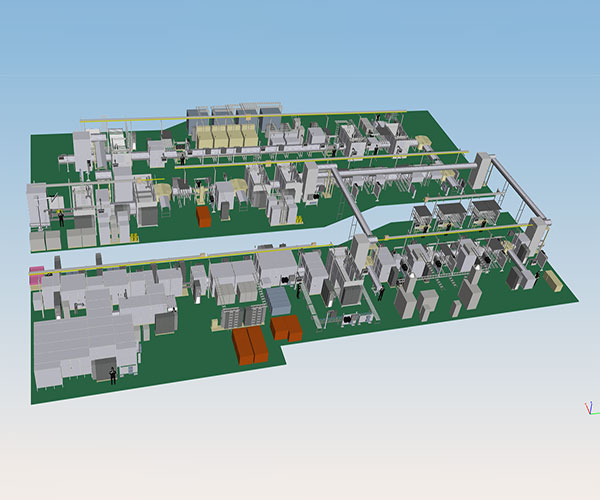The width and height of the screenshot is (600, 500).
Task: Select the worker standing before the large gray building
Action: 112,374
